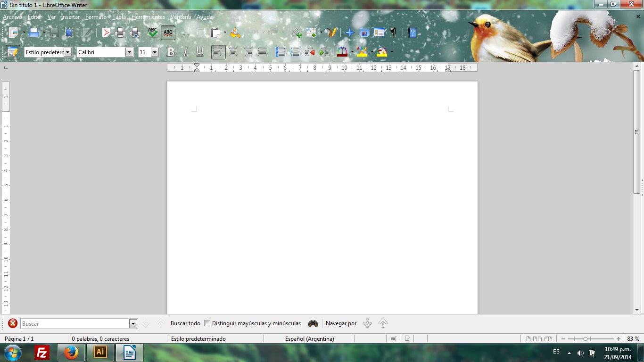The height and width of the screenshot is (362, 644).
Task: Toggle formatting marks pilcrow
Action: tap(393, 33)
